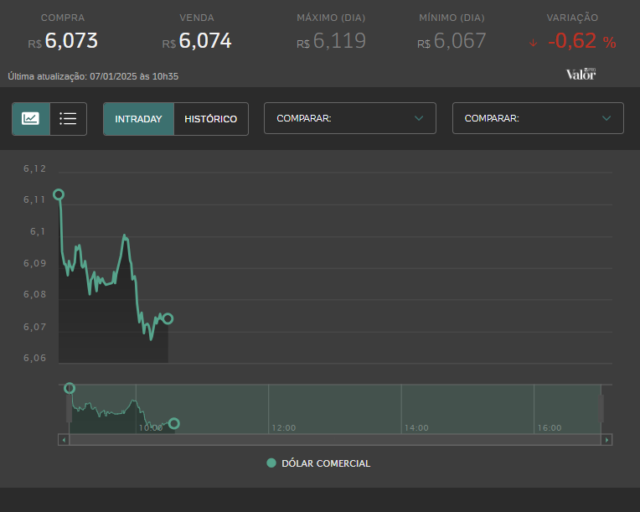
Task: Click the navigator start point circle marker
Action: tap(69, 388)
